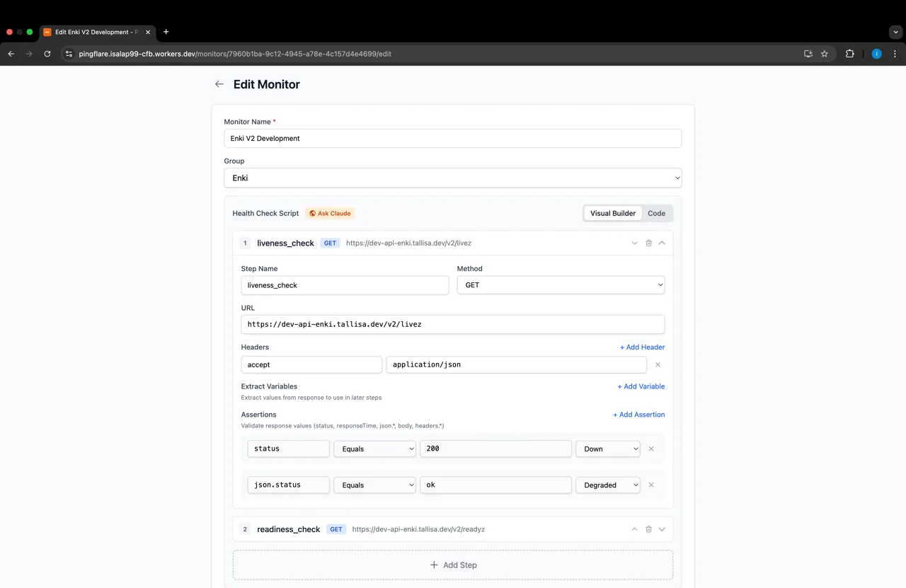This screenshot has height=588, width=906.
Task: Click the URL field with the livez address
Action: 453,324
